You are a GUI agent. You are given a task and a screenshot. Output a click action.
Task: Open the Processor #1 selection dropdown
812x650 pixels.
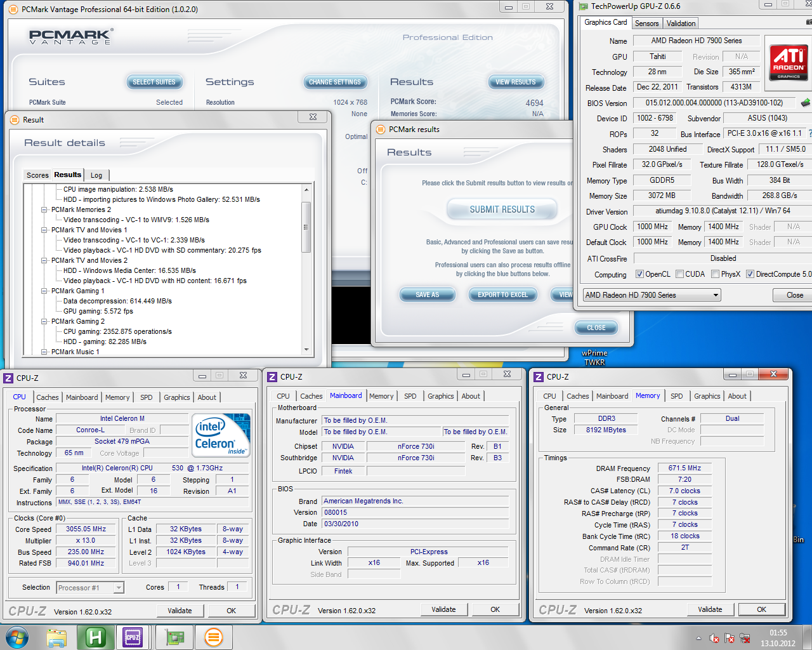[90, 588]
